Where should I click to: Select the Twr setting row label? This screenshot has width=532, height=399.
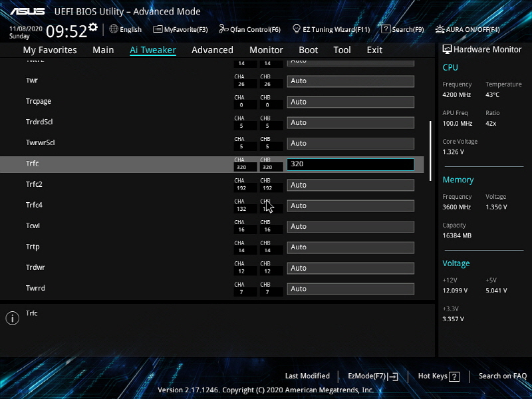(32, 80)
